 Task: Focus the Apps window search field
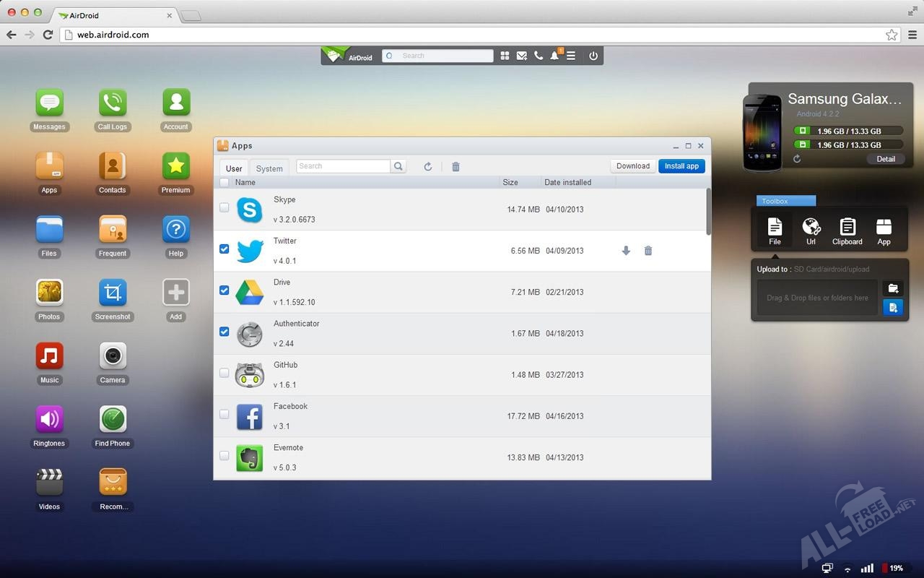(344, 166)
